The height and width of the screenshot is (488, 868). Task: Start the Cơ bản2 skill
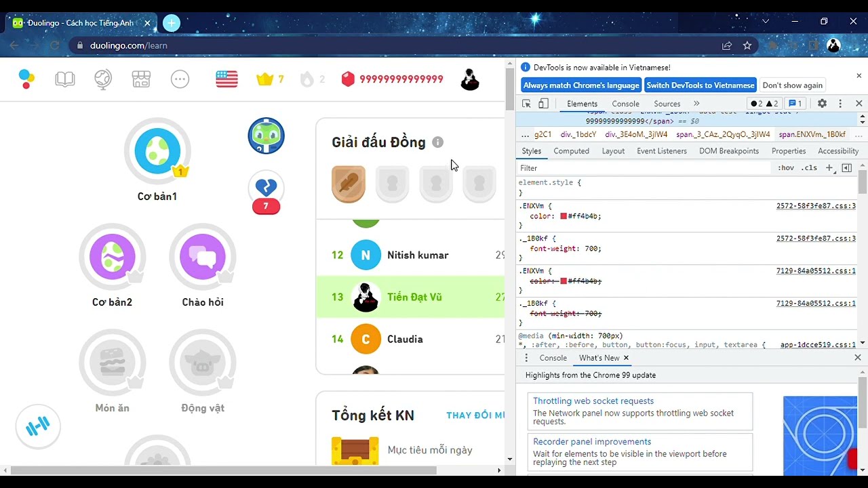point(112,256)
